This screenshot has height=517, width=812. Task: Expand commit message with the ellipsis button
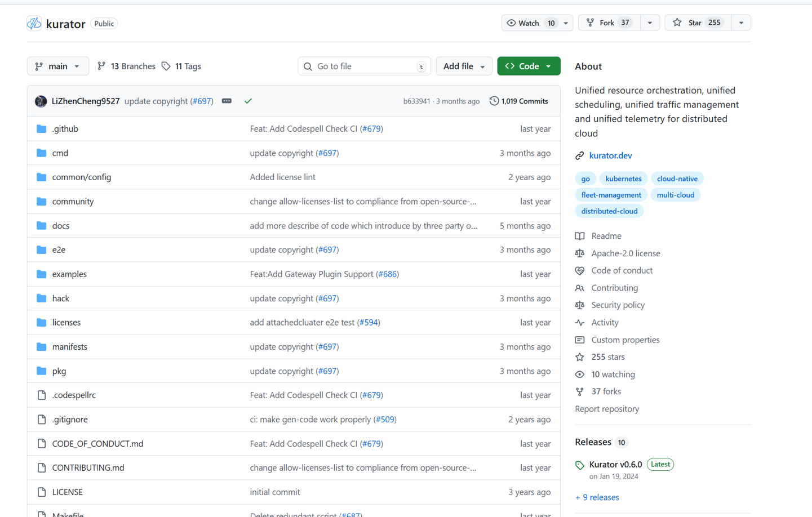[x=227, y=101]
